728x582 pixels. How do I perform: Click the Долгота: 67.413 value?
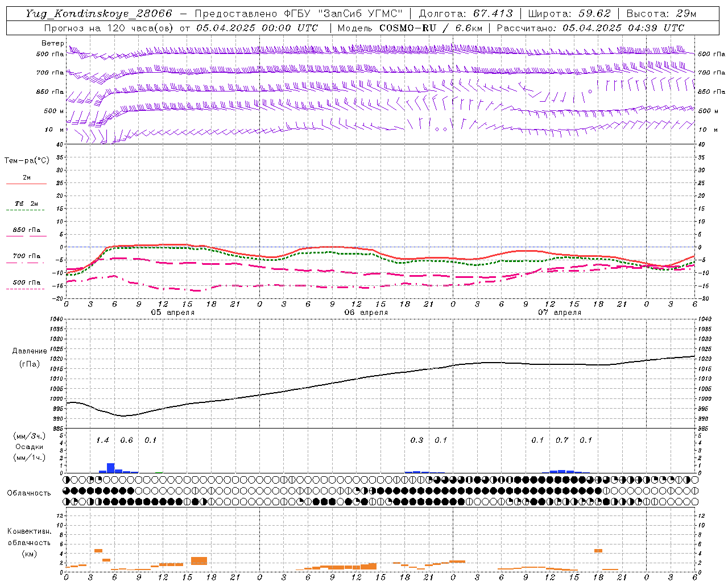(466, 14)
